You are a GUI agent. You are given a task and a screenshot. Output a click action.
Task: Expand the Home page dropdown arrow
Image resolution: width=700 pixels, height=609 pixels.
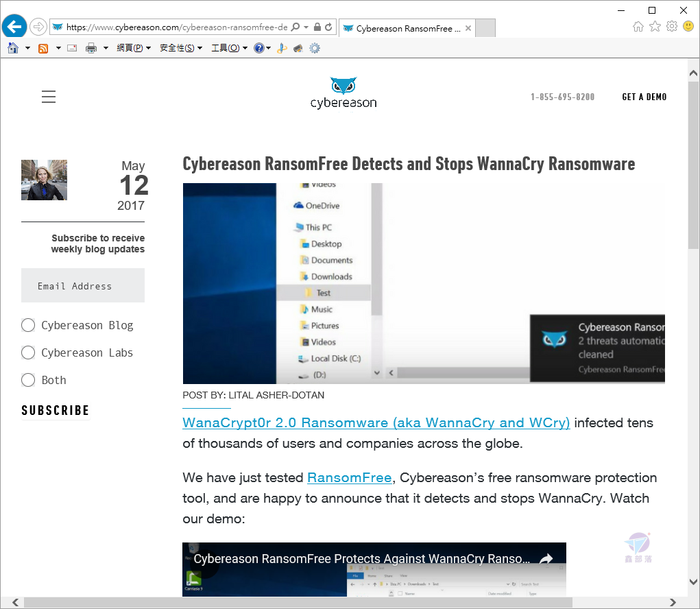pos(27,48)
